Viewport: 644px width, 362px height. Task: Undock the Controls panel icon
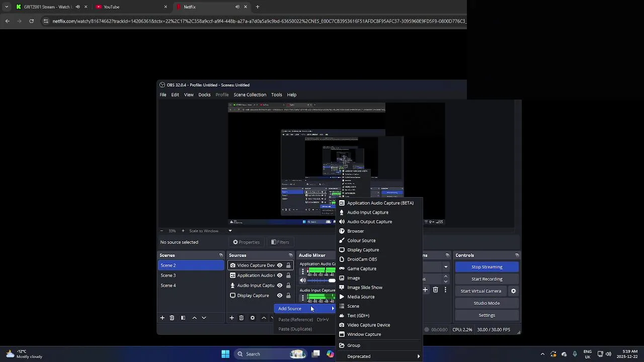pyautogui.click(x=517, y=255)
